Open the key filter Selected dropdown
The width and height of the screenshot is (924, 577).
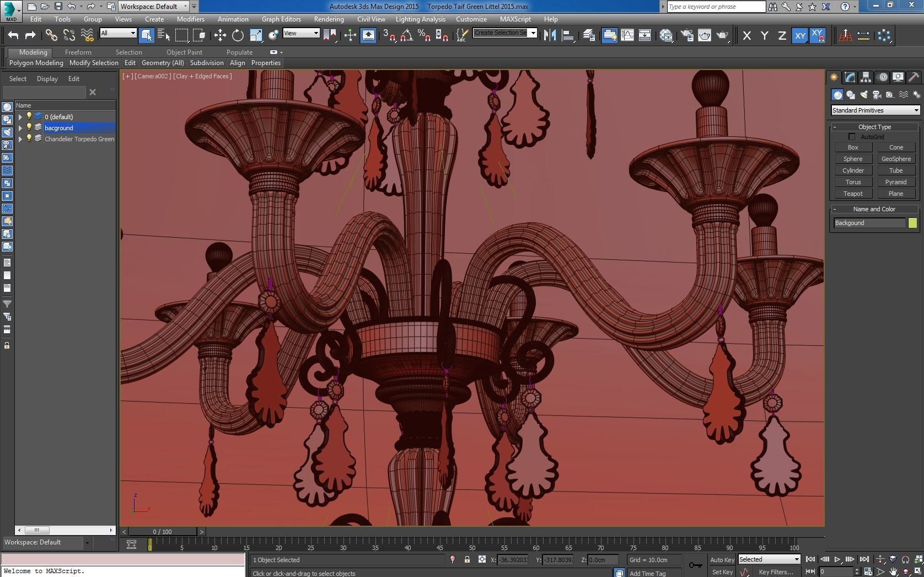pyautogui.click(x=769, y=559)
